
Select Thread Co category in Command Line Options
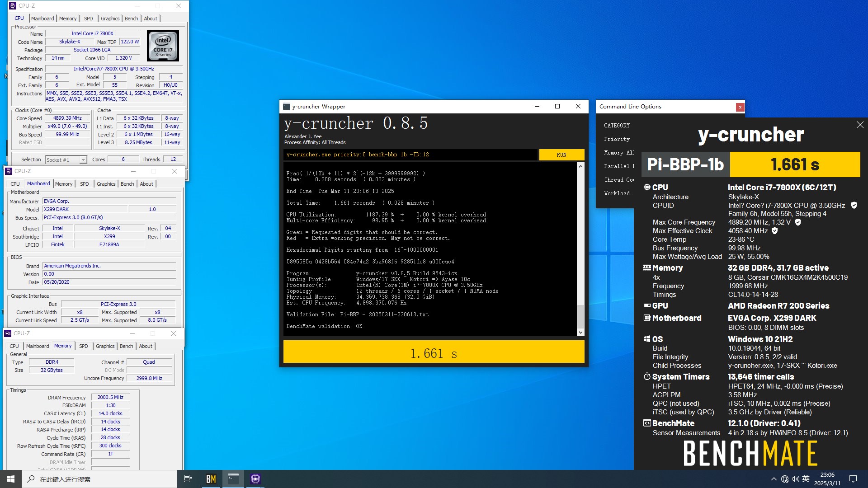coord(618,180)
